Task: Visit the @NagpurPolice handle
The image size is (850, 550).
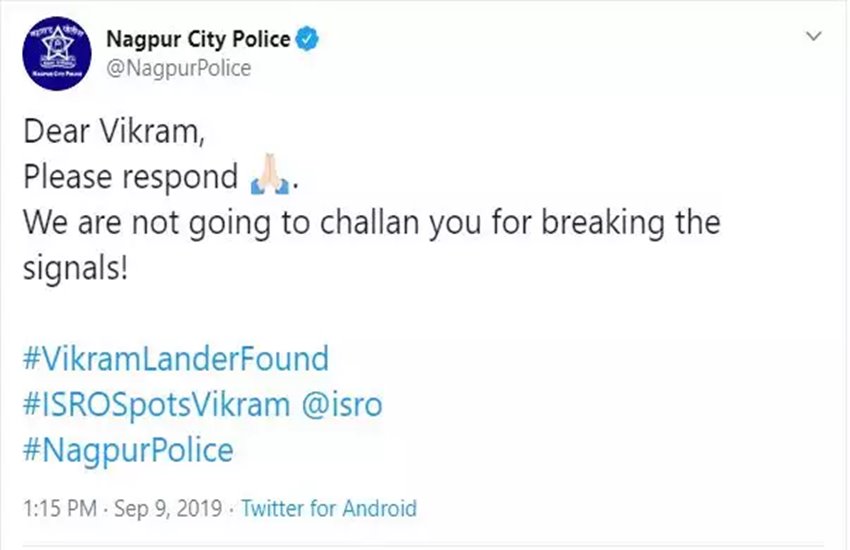Action: 179,68
